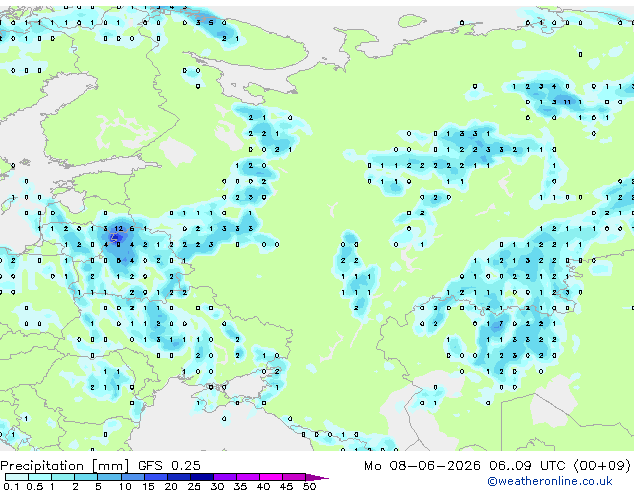
Task: Click legend scale label "10"
Action: [125, 486]
